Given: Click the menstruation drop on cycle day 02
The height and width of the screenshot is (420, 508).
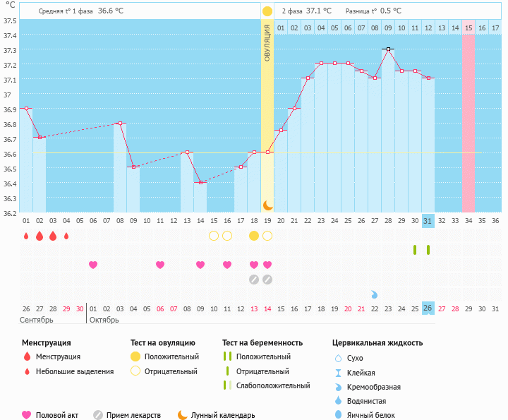Looking at the screenshot, I should point(40,236).
